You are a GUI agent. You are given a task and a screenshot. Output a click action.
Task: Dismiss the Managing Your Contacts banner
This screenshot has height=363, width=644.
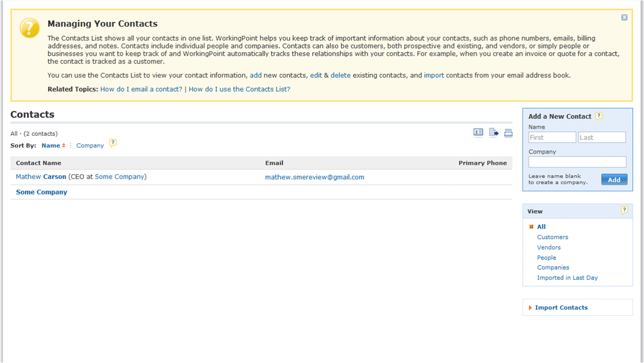click(624, 17)
